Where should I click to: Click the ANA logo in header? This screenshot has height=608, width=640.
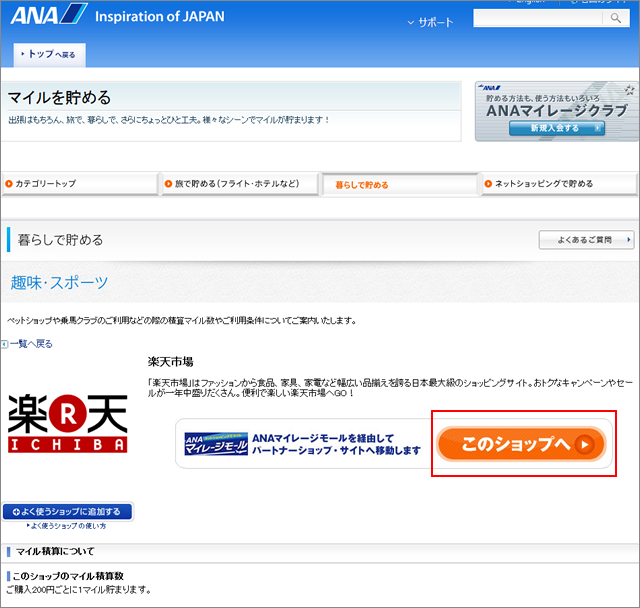(x=49, y=15)
